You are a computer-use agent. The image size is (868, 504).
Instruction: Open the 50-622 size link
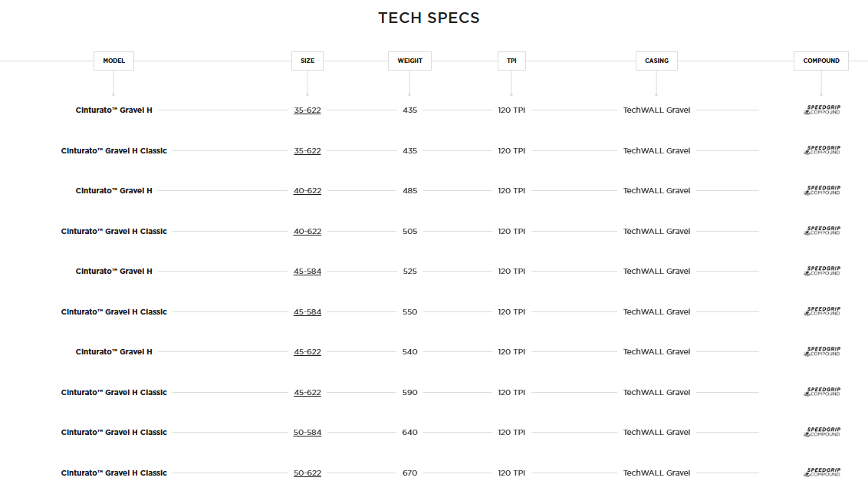point(307,473)
